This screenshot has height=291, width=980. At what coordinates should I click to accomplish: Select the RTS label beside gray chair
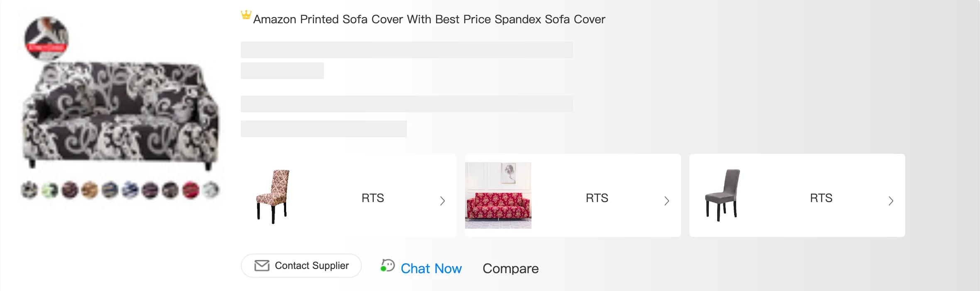[x=821, y=198]
